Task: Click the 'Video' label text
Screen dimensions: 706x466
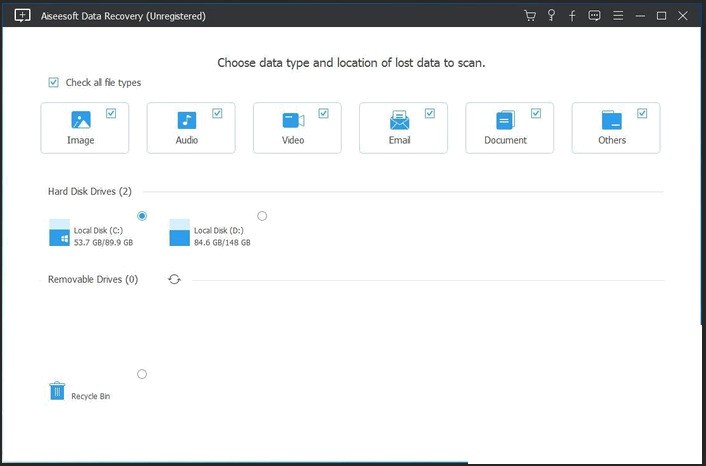Action: [x=293, y=140]
